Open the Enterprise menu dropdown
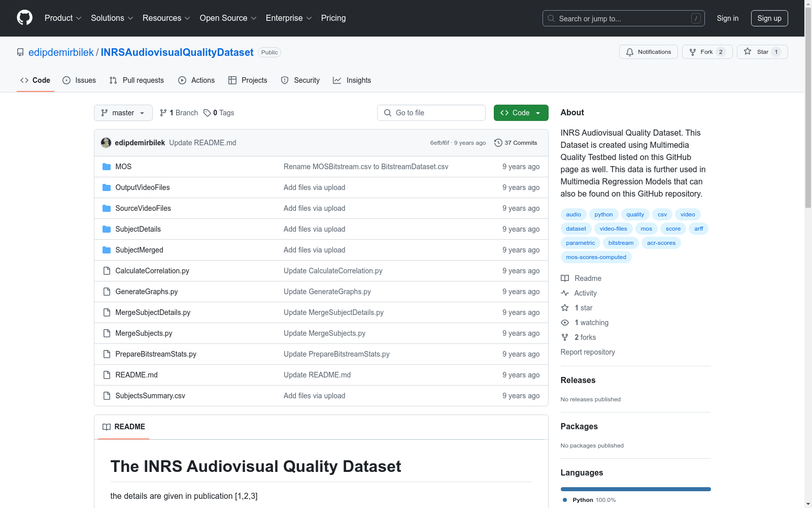Image resolution: width=812 pixels, height=508 pixels. pyautogui.click(x=289, y=18)
